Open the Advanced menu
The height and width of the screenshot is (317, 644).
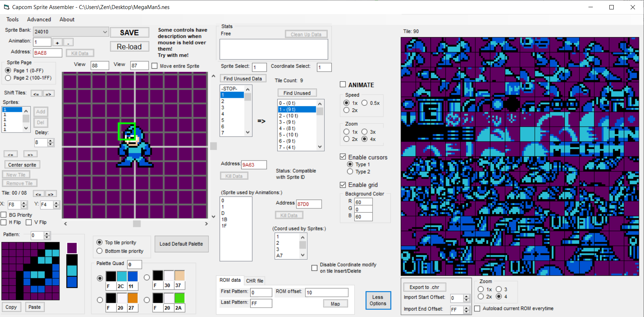click(39, 19)
